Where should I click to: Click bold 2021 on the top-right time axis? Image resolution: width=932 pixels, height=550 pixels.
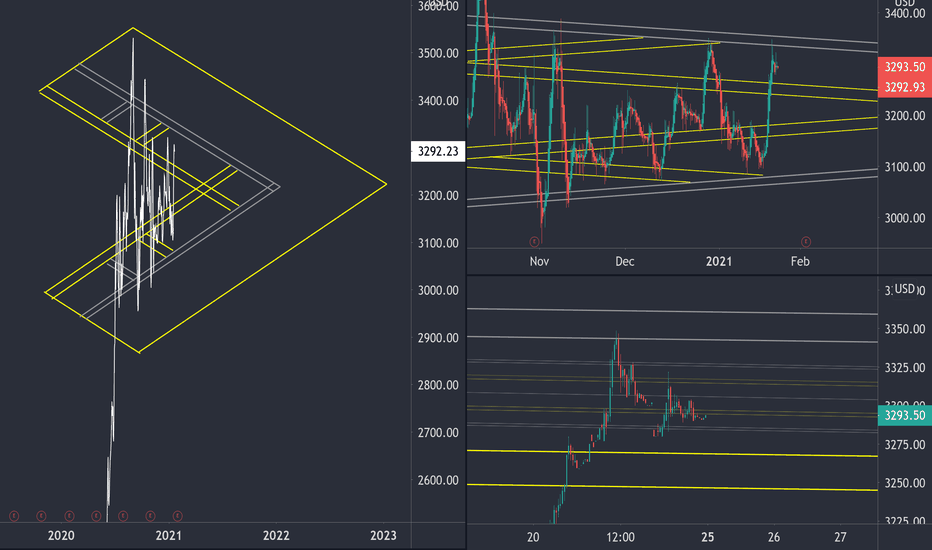click(x=719, y=262)
